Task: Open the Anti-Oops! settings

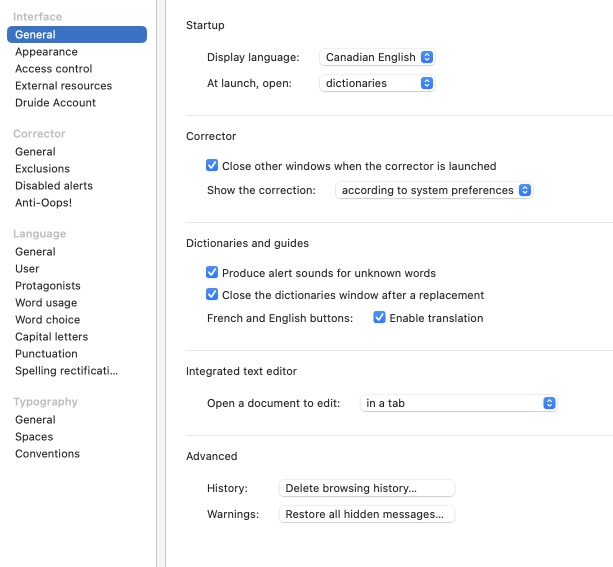Action: [44, 203]
